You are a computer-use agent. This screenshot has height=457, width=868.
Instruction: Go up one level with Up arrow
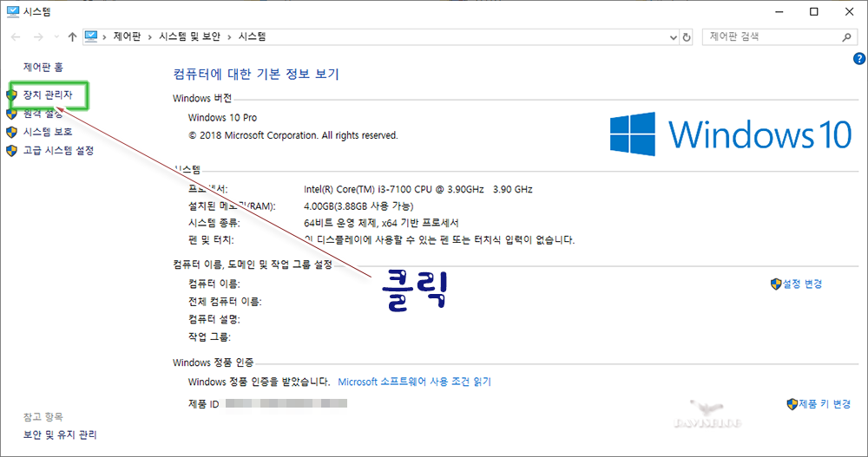point(73,37)
